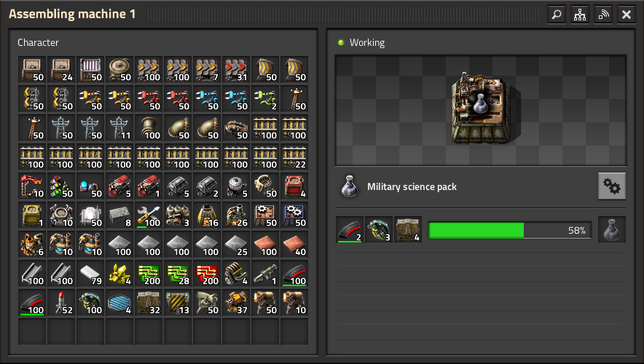The width and height of the screenshot is (644, 364).
Task: Select the yellow transport belt stack of 7
Action: [207, 70]
